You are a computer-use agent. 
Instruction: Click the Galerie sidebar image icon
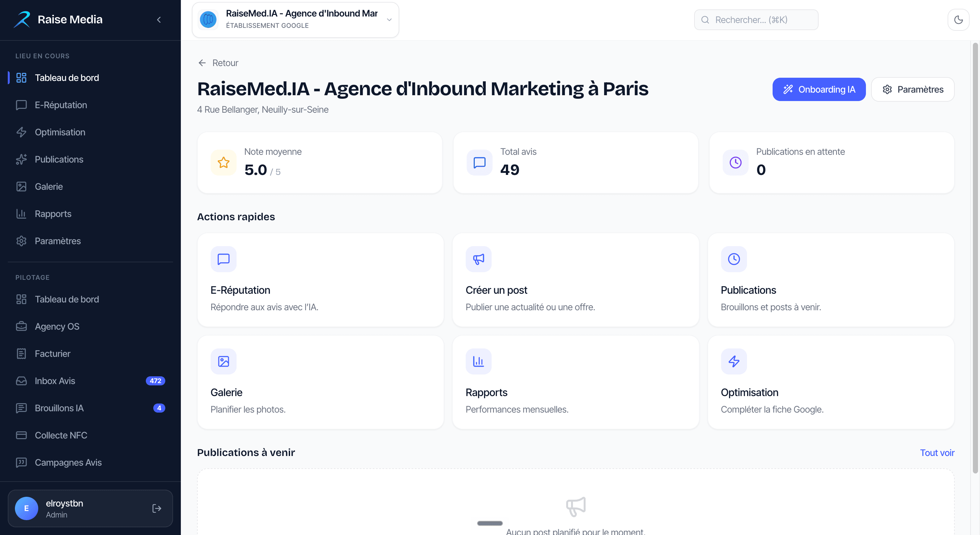pos(21,186)
